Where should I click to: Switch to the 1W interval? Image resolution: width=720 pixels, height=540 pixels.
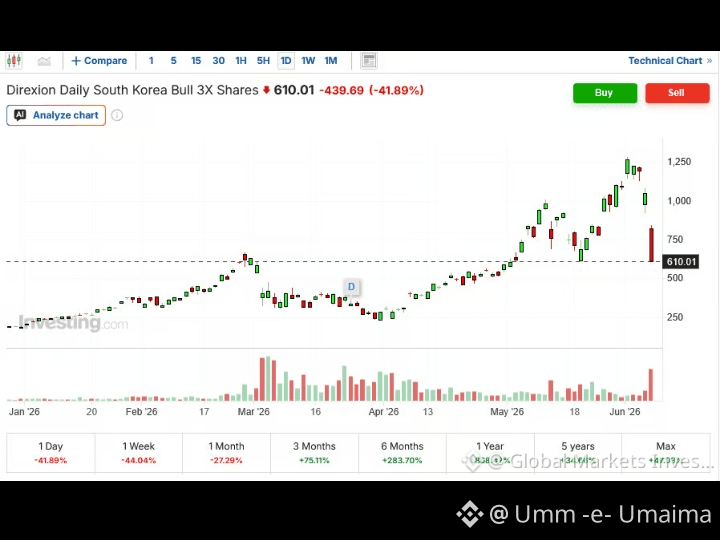(x=308, y=61)
